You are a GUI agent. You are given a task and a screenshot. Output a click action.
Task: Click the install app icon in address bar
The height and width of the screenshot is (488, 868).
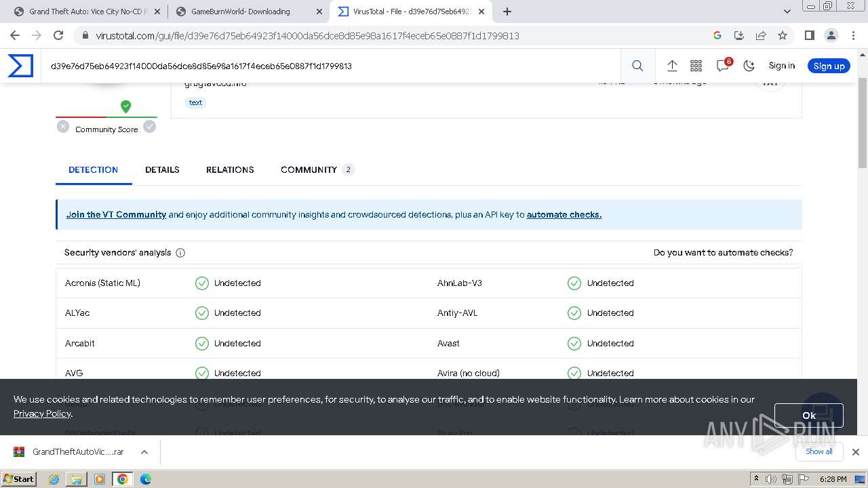(x=739, y=35)
